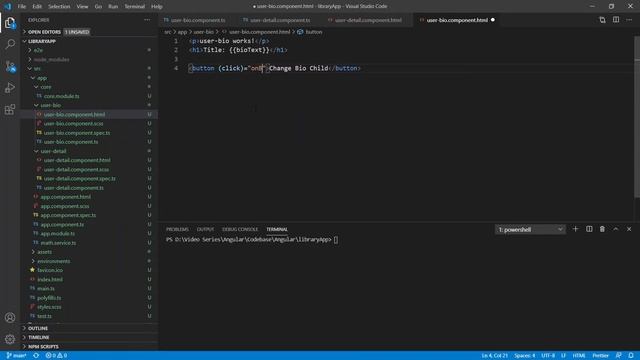640x360 pixels.
Task: Open errors and warnings count in status bar
Action: (56, 356)
